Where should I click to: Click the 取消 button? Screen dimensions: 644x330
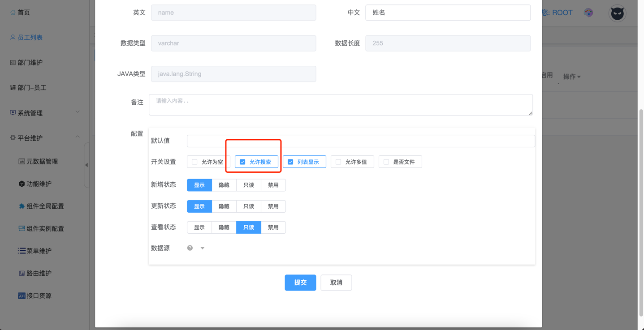pyautogui.click(x=336, y=283)
